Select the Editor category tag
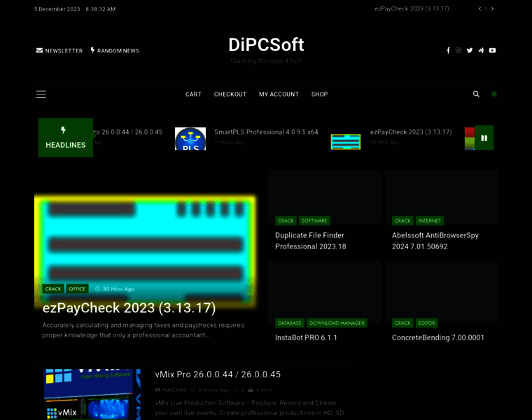The height and width of the screenshot is (420, 532). coord(426,323)
